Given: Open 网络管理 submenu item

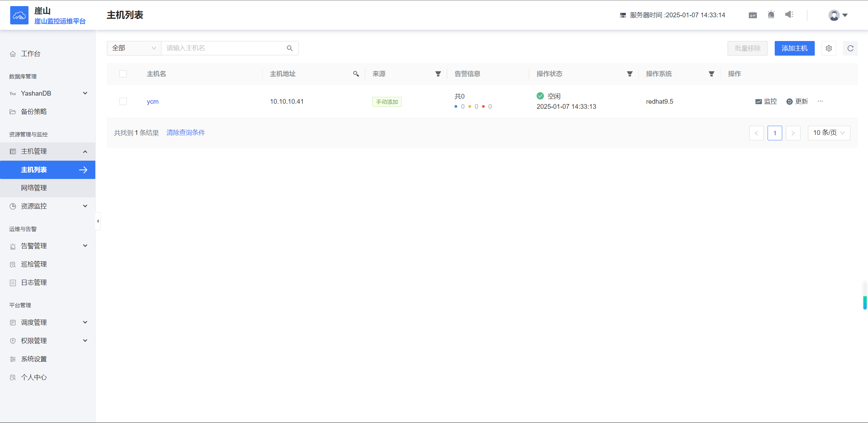Looking at the screenshot, I should click(47, 188).
